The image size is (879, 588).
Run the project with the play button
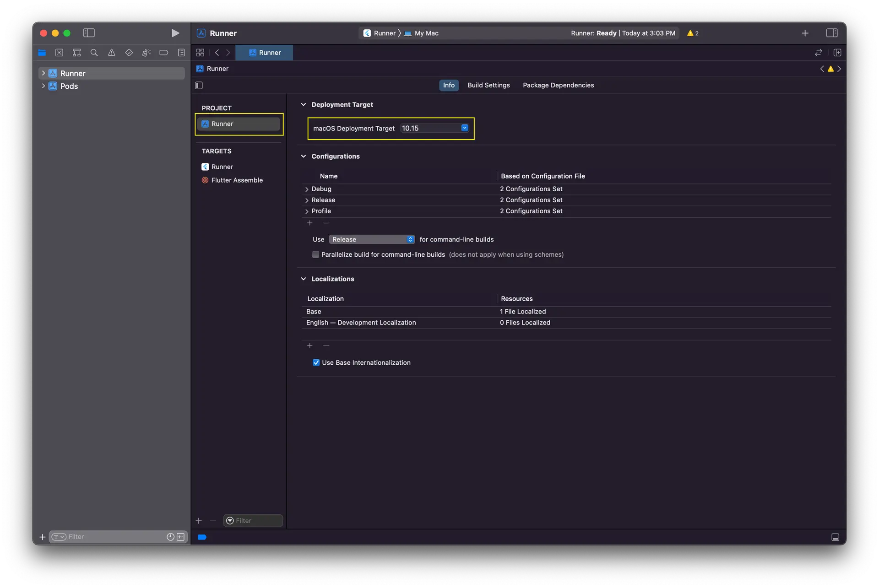click(x=175, y=33)
